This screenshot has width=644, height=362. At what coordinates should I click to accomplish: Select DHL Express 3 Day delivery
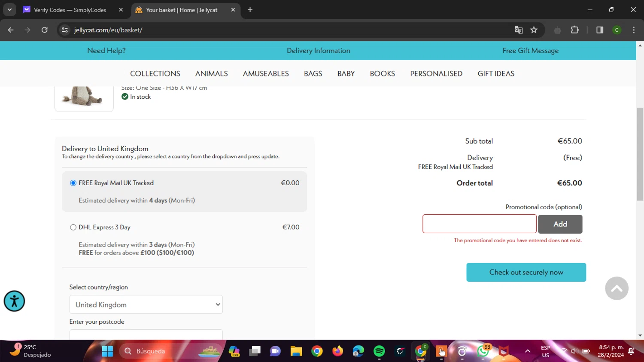(73, 227)
